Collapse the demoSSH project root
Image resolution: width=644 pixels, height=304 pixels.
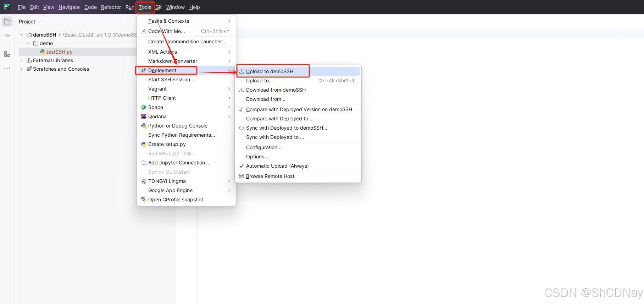22,35
